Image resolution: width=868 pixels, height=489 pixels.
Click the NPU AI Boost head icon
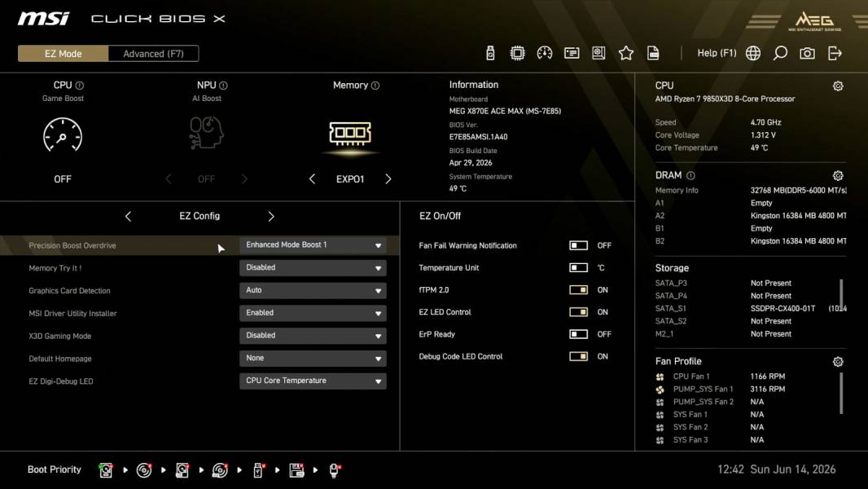click(206, 133)
